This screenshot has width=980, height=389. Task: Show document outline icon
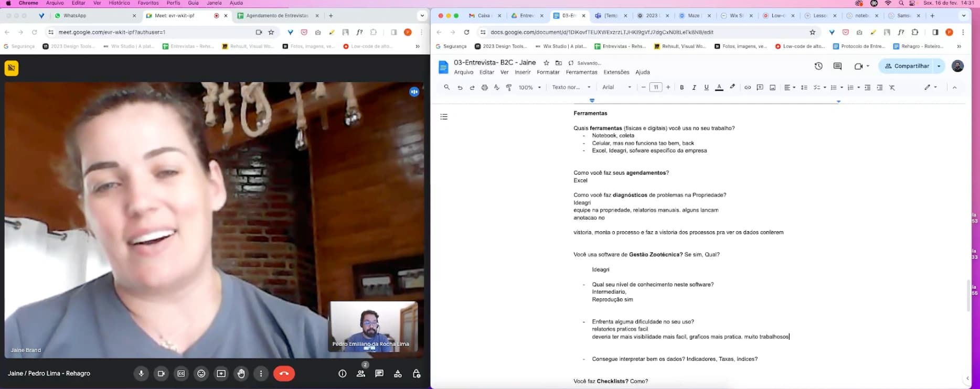pos(444,117)
